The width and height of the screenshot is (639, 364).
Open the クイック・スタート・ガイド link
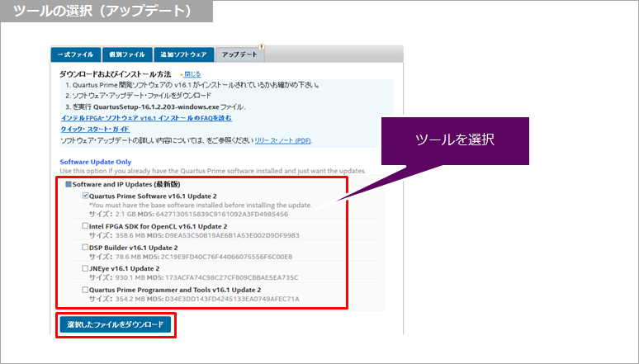[x=95, y=130]
